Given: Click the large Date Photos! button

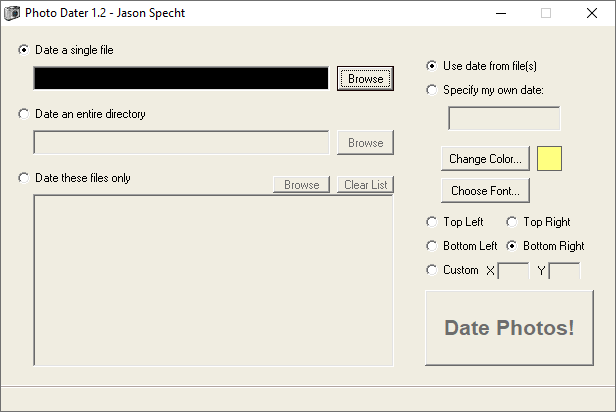Looking at the screenshot, I should pyautogui.click(x=509, y=328).
